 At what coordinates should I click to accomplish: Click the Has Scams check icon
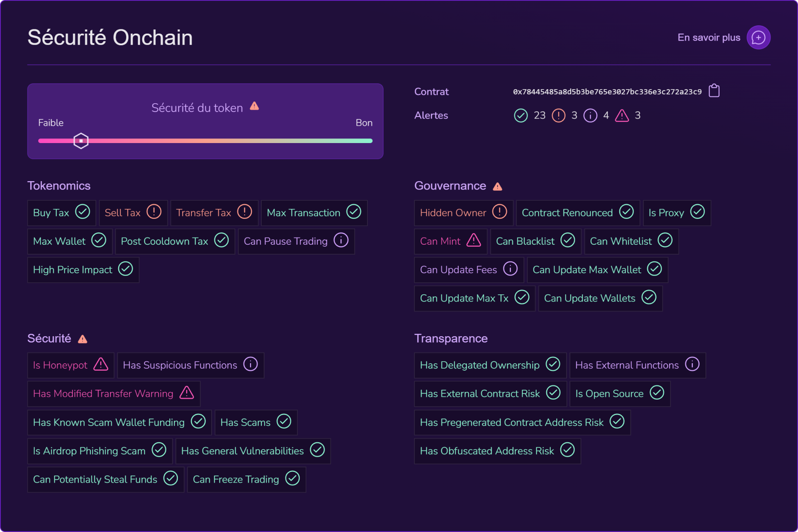click(284, 422)
